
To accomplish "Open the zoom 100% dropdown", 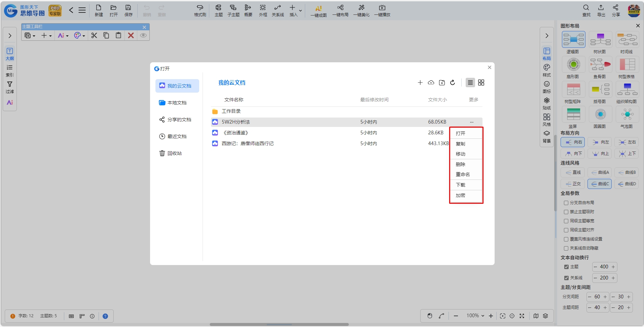I will click(475, 316).
